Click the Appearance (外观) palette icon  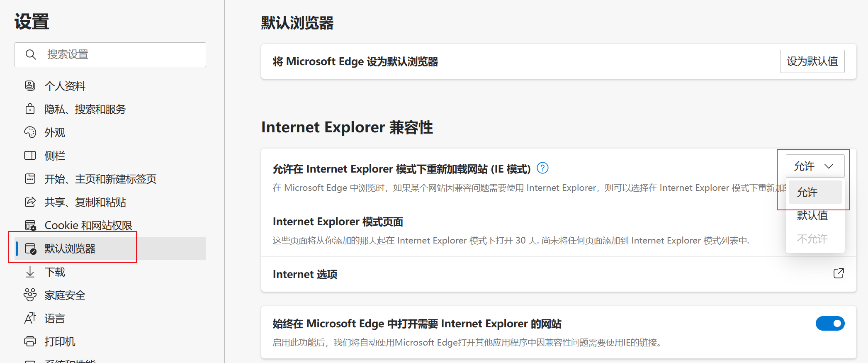coord(30,132)
